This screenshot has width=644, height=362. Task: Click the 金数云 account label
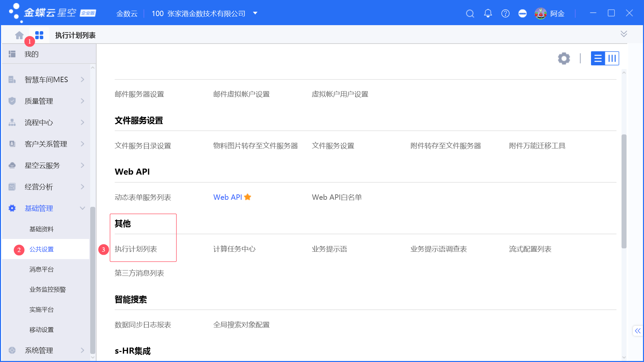point(127,13)
